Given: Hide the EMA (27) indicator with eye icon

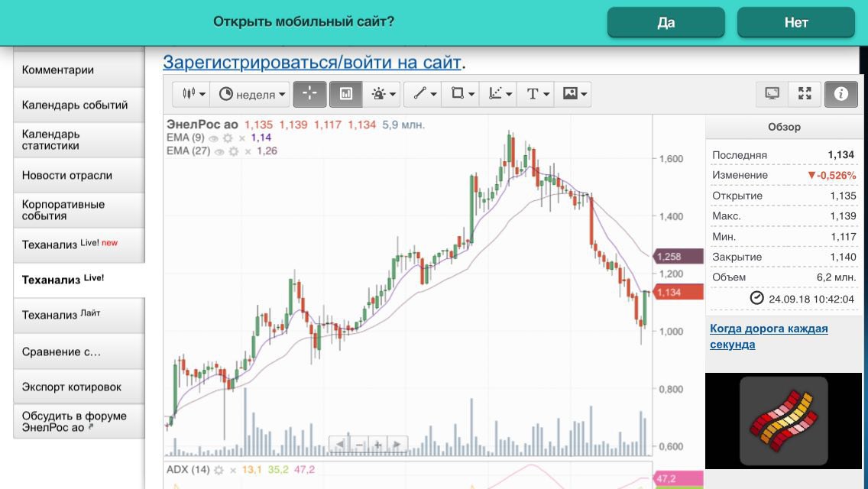Looking at the screenshot, I should 219,152.
